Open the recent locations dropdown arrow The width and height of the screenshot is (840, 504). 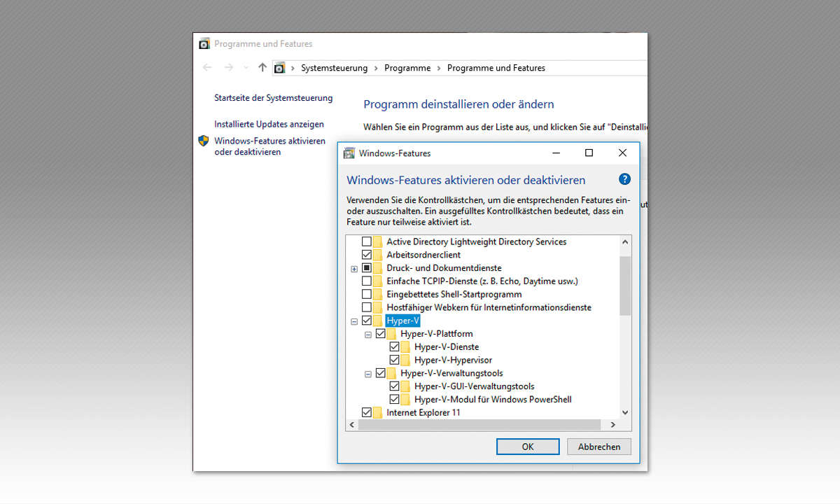click(246, 68)
